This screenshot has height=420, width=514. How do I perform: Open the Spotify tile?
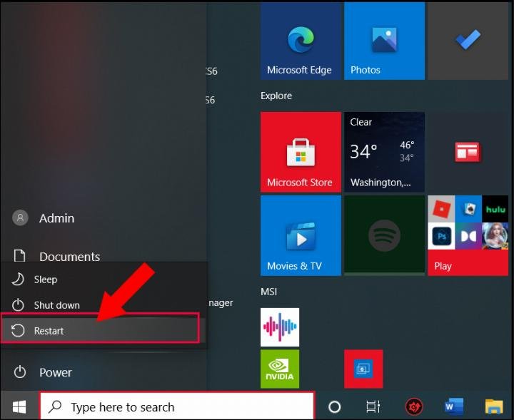[383, 235]
